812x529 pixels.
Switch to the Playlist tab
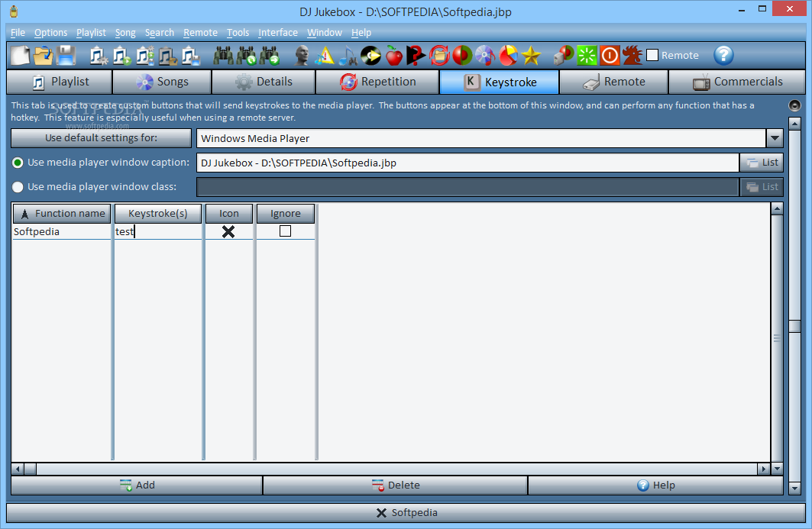tap(60, 82)
